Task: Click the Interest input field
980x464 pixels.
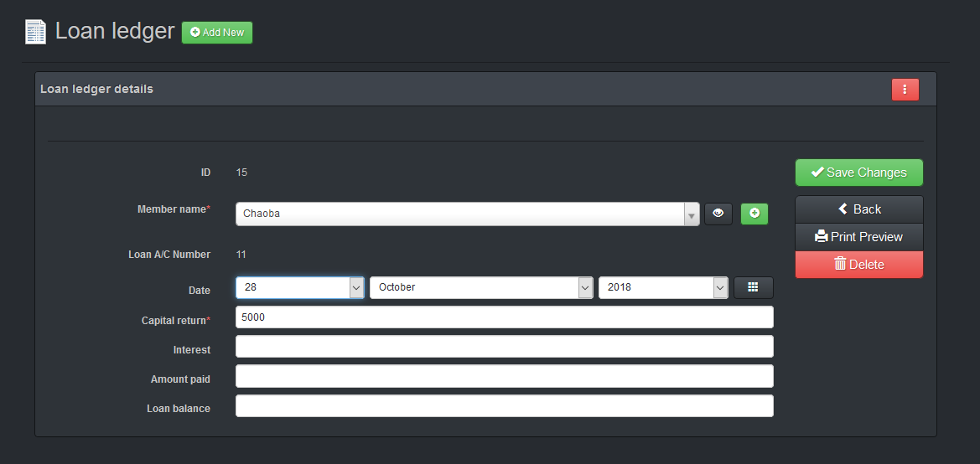Action: 505,347
